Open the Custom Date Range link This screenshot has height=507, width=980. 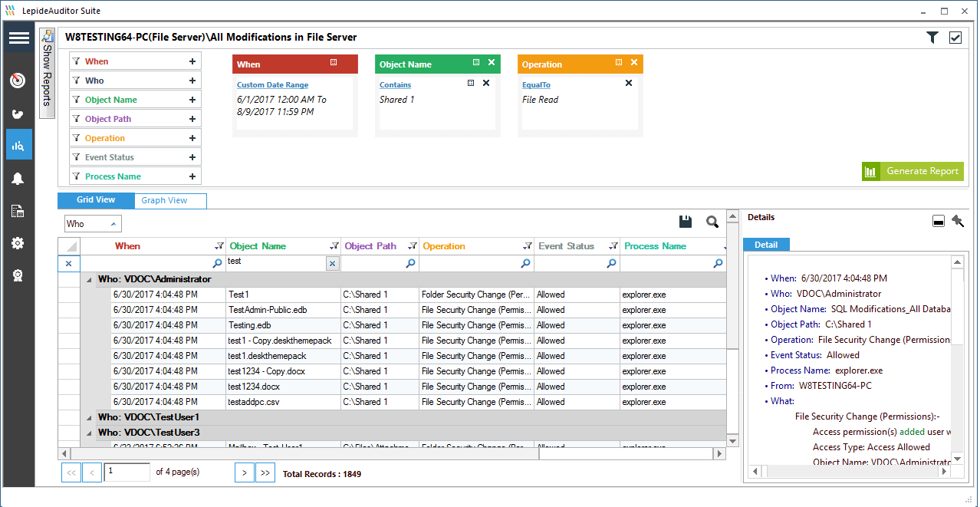click(x=272, y=85)
